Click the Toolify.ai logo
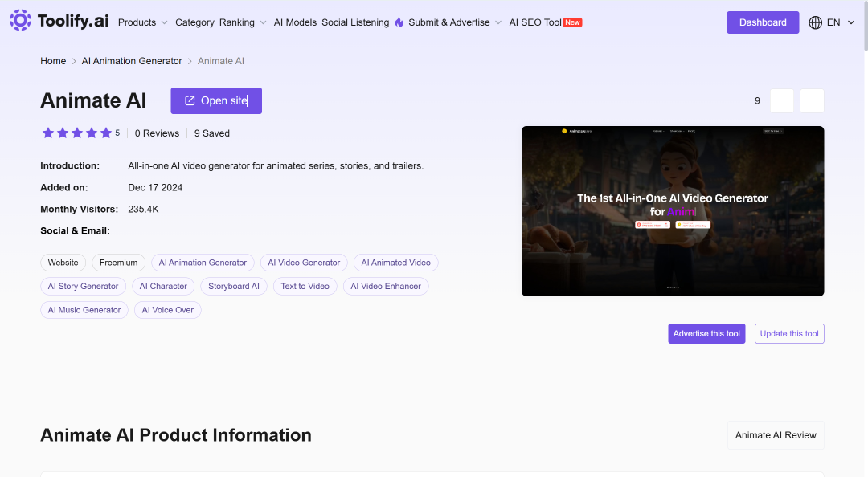868x477 pixels. 59,20
